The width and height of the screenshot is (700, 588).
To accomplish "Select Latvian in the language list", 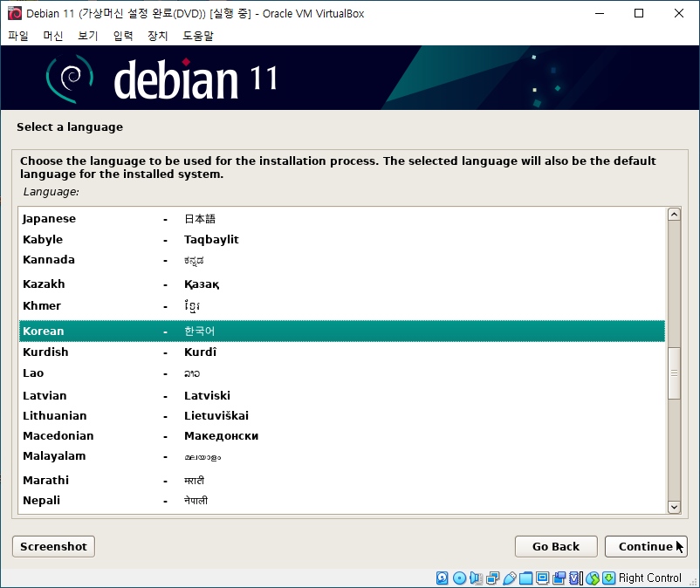I will tap(342, 396).
